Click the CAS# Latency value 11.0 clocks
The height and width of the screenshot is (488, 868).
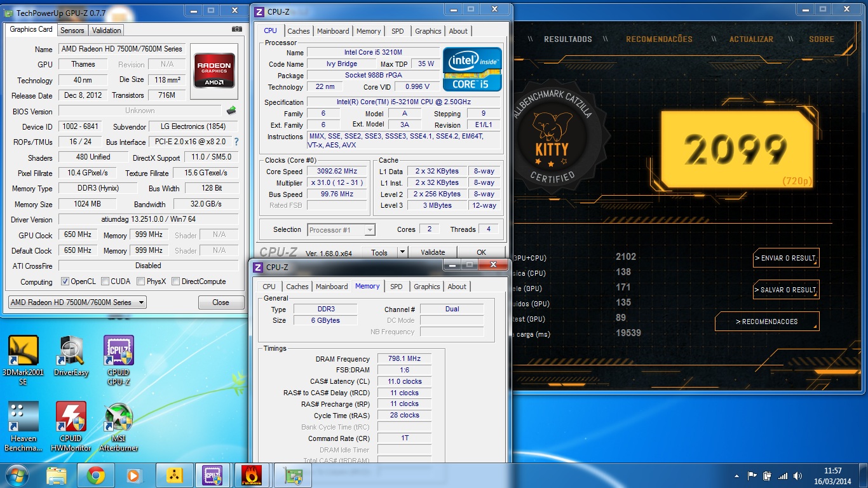(x=404, y=381)
